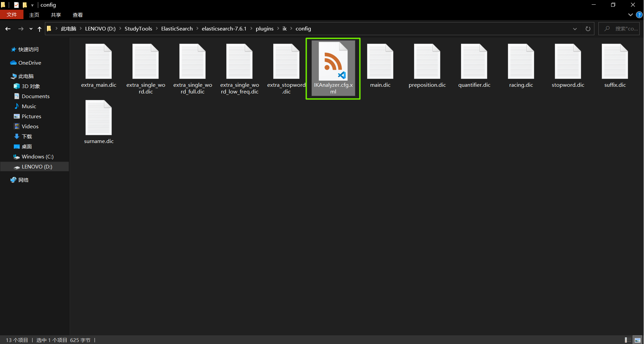
Task: Switch to details view layout
Action: coord(628,340)
